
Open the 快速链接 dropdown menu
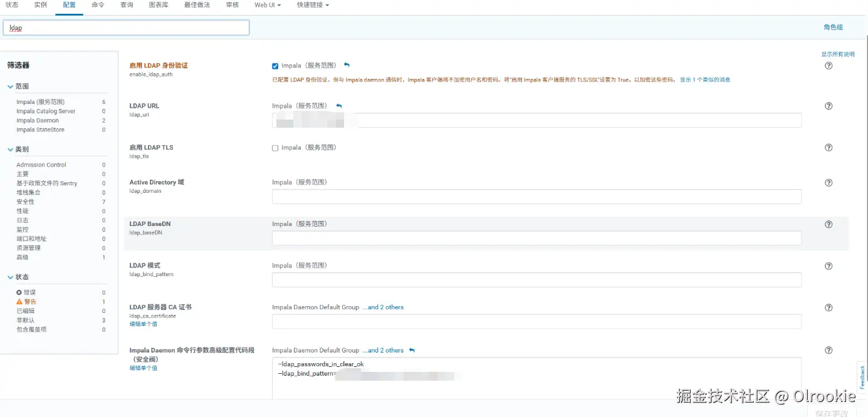(x=313, y=5)
